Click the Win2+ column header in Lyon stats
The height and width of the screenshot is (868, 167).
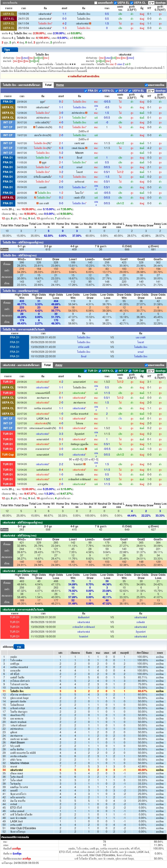[x=22, y=260]
